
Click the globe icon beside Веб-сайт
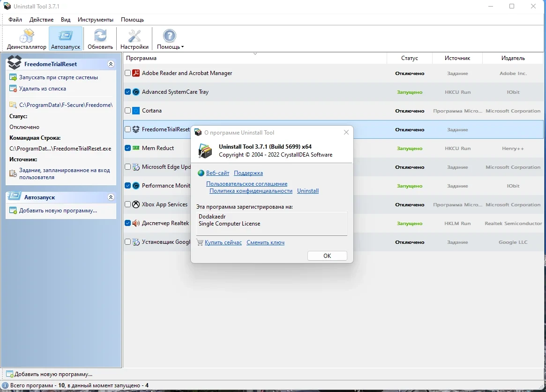tap(201, 173)
